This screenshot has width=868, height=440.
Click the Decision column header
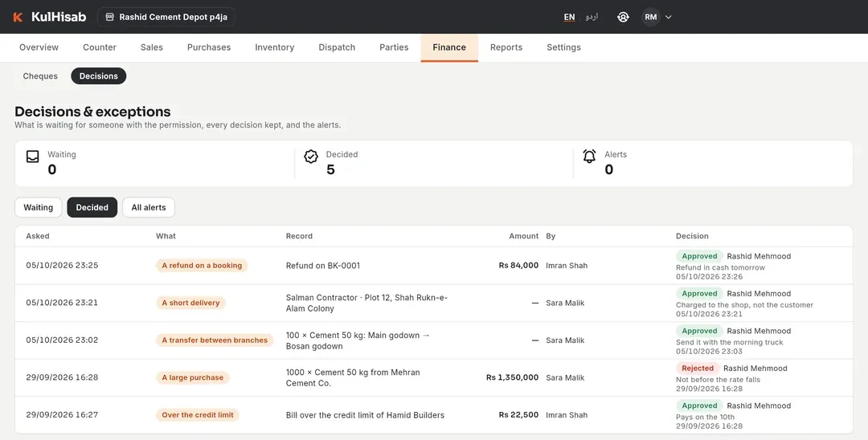(692, 236)
